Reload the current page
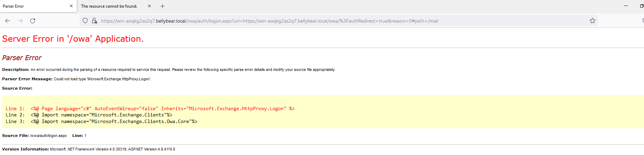The image size is (644, 155). click(33, 21)
